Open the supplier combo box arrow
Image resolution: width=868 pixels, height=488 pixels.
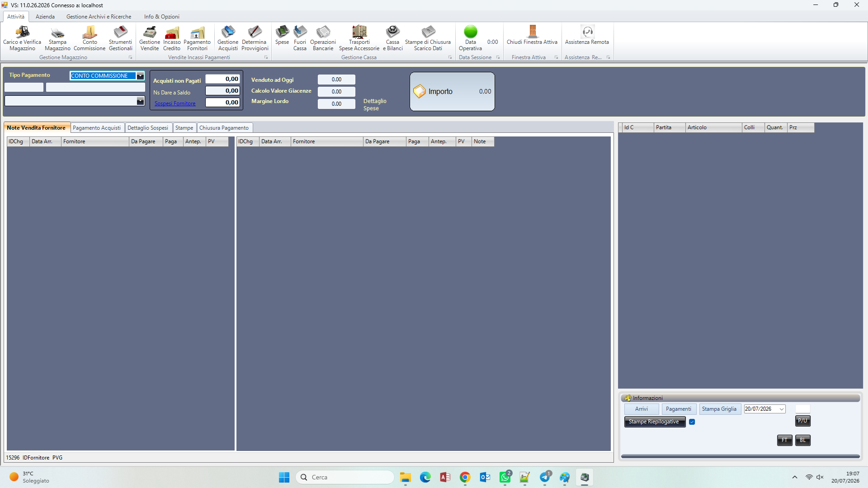point(140,101)
